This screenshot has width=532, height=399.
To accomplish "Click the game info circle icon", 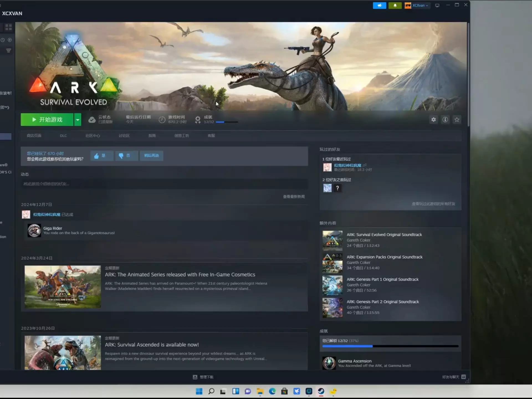I will [445, 120].
